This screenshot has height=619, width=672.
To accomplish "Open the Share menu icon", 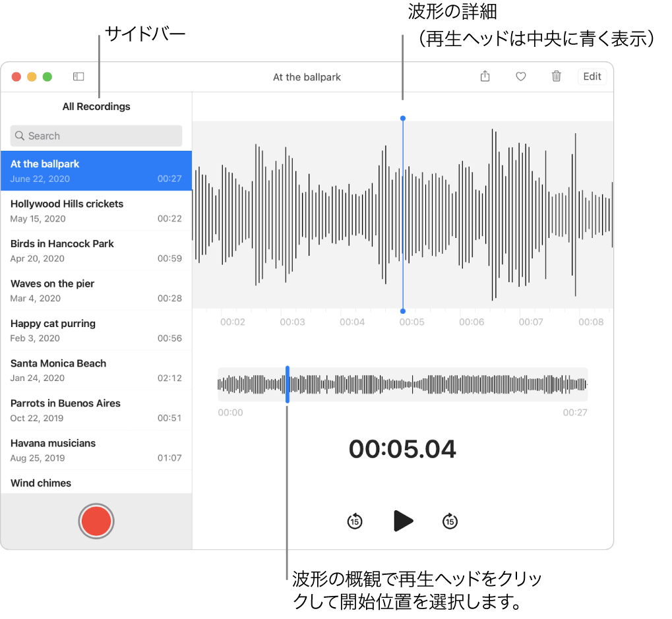I will 485,76.
